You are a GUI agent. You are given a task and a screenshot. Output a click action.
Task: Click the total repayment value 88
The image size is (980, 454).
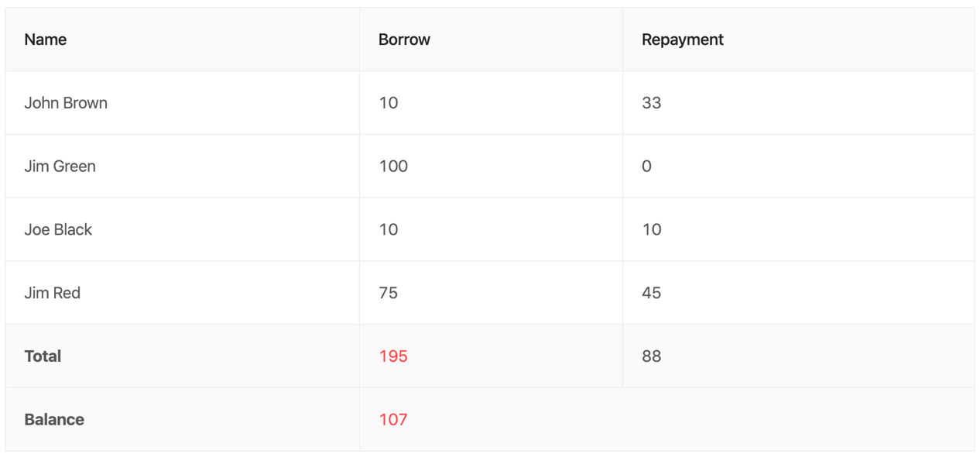point(652,356)
